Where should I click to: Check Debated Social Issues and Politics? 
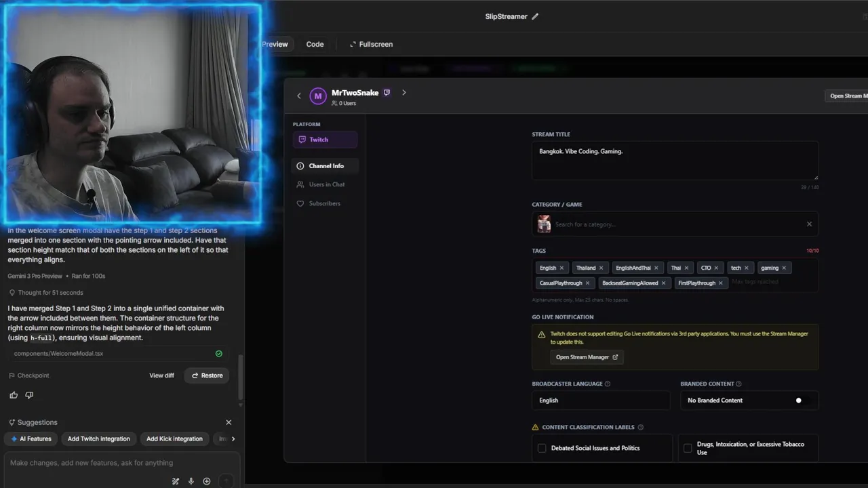542,448
